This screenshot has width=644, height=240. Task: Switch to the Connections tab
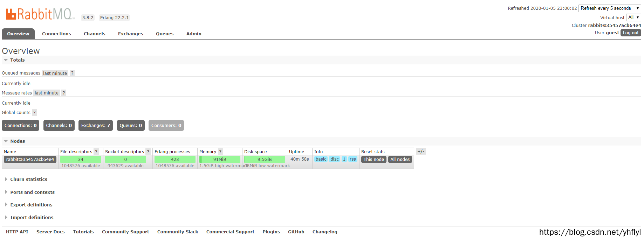pyautogui.click(x=56, y=34)
